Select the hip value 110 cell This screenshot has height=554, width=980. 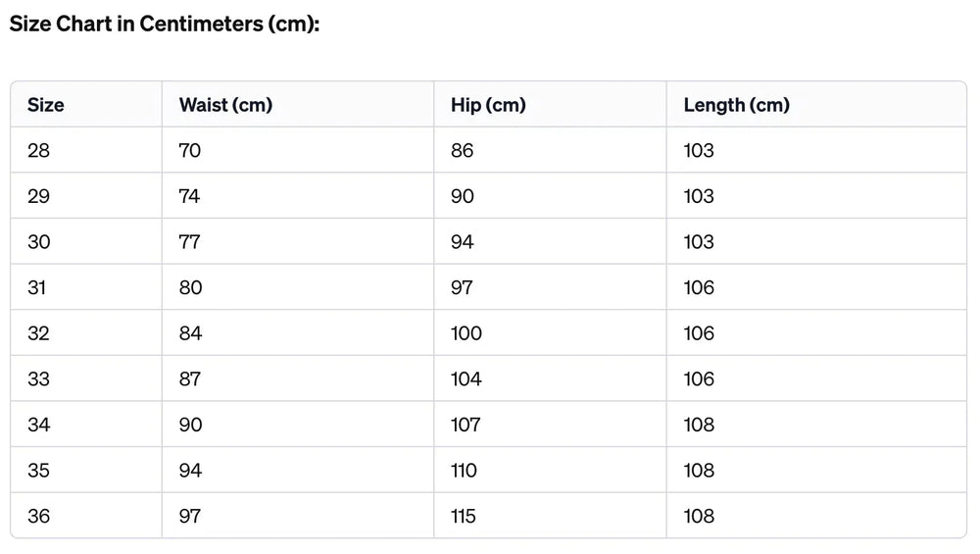(x=465, y=471)
